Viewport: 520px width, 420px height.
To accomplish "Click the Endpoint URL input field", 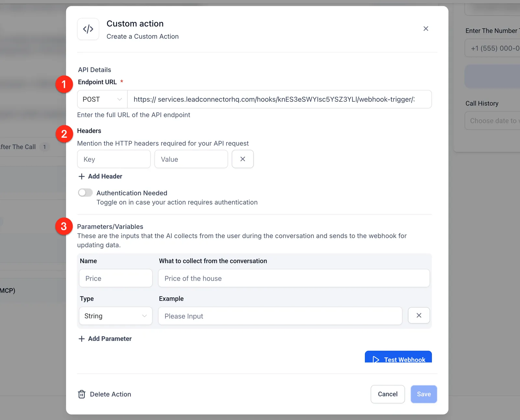I will [x=279, y=99].
